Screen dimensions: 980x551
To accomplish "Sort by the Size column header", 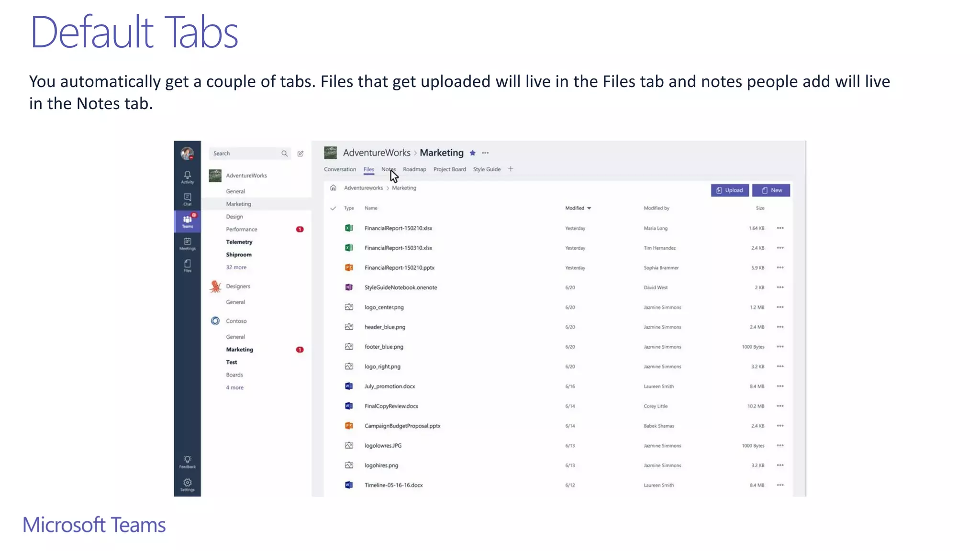I will [760, 208].
